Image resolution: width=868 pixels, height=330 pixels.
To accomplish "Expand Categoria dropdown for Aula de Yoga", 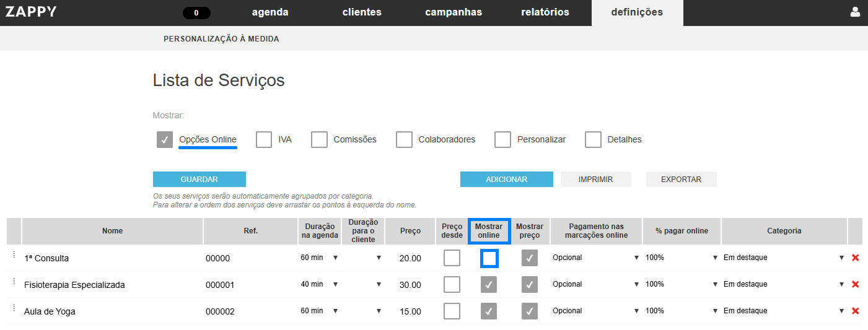I will pos(783,311).
